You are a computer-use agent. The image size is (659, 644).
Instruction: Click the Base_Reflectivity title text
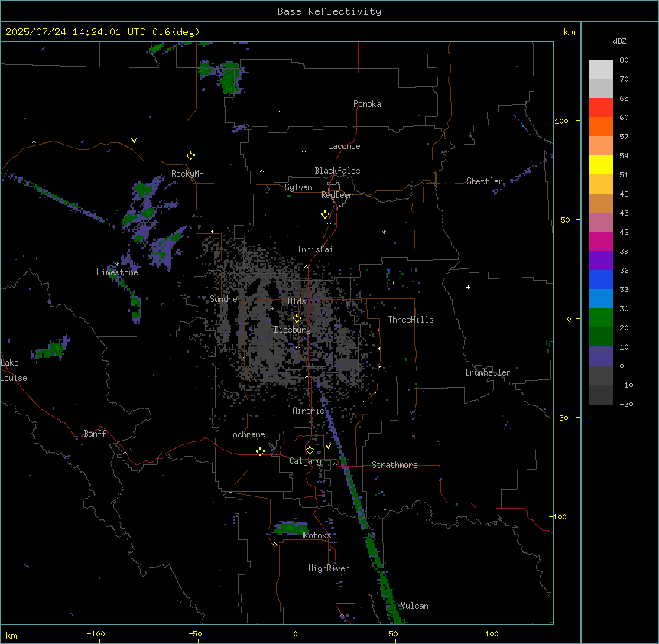pos(329,11)
